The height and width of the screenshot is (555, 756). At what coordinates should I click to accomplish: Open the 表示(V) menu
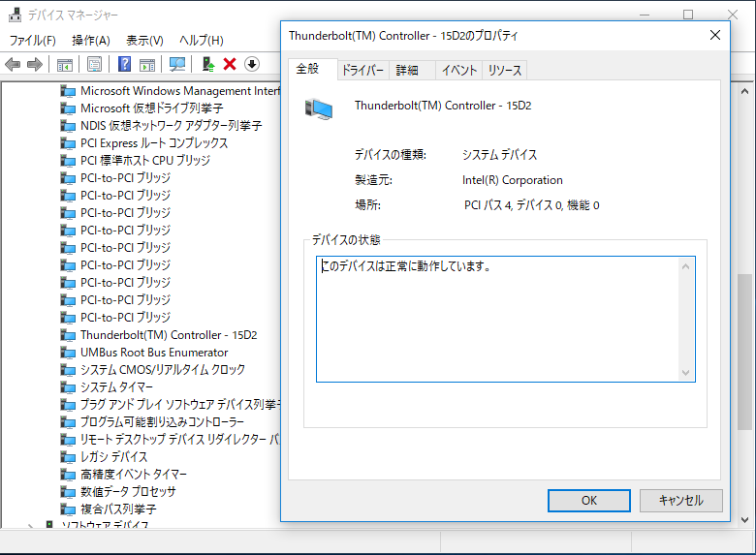pos(144,41)
